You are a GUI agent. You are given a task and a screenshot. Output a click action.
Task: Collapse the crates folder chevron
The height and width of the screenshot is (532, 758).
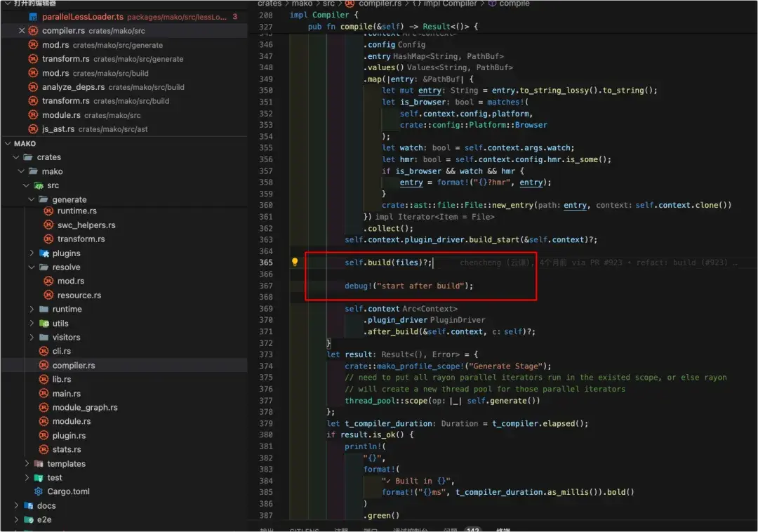point(16,157)
